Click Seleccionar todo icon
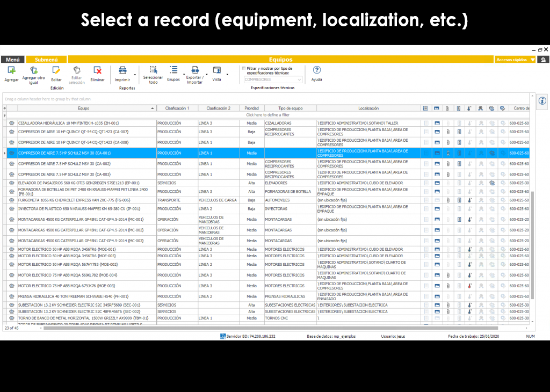 (153, 70)
